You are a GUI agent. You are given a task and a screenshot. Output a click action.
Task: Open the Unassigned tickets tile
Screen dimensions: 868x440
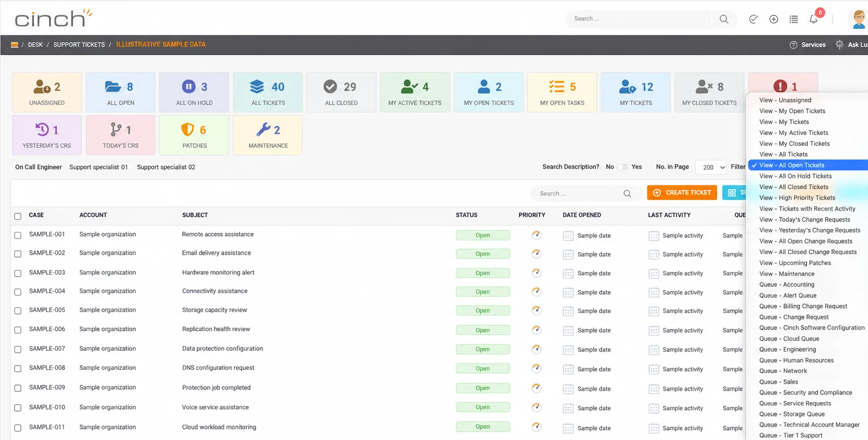click(x=47, y=92)
